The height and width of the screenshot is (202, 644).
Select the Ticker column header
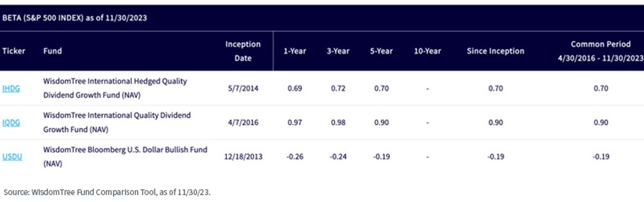click(x=13, y=51)
